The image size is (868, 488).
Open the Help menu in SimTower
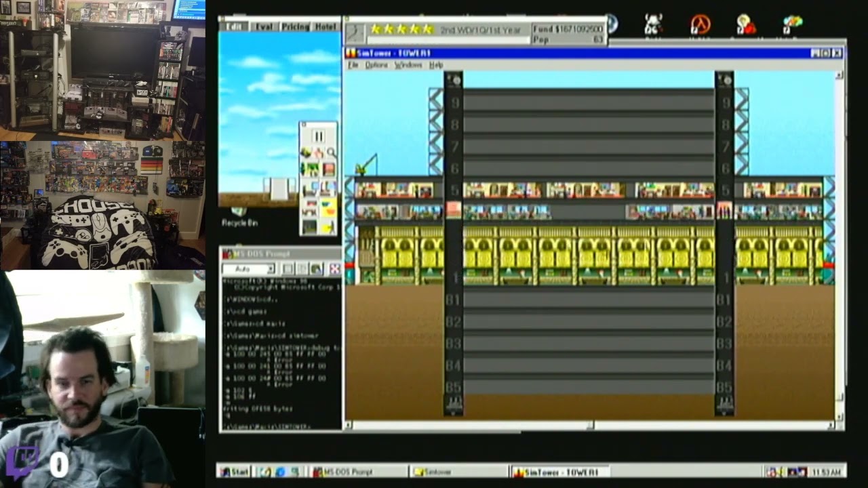click(436, 65)
